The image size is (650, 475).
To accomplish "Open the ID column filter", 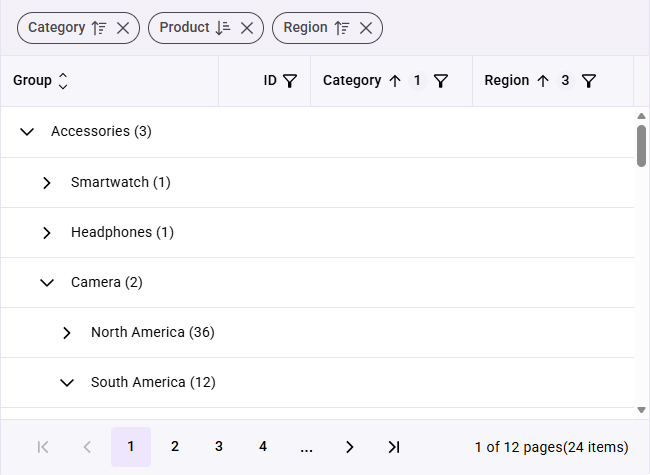I will pyautogui.click(x=290, y=81).
